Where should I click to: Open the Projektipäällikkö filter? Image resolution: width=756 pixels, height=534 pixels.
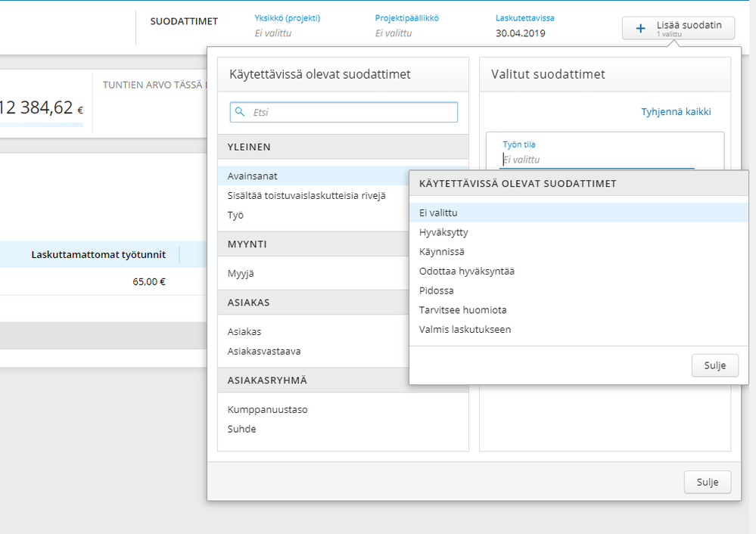point(407,26)
